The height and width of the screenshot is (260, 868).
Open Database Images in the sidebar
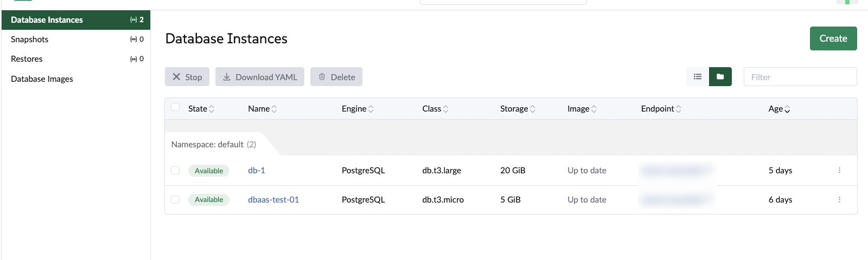(76, 79)
